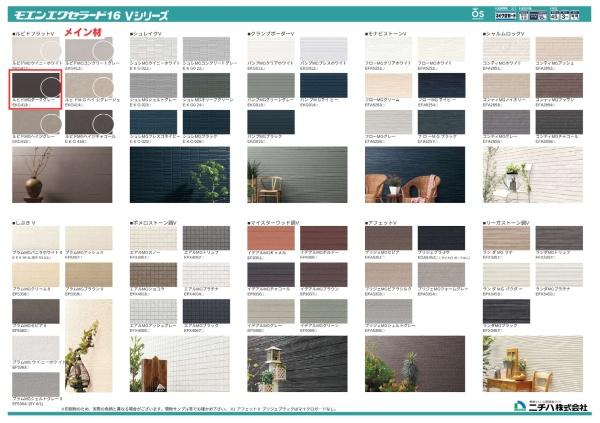Pick the コンティMGアッシュ swatch
The image size is (600, 423).
[x=559, y=49]
